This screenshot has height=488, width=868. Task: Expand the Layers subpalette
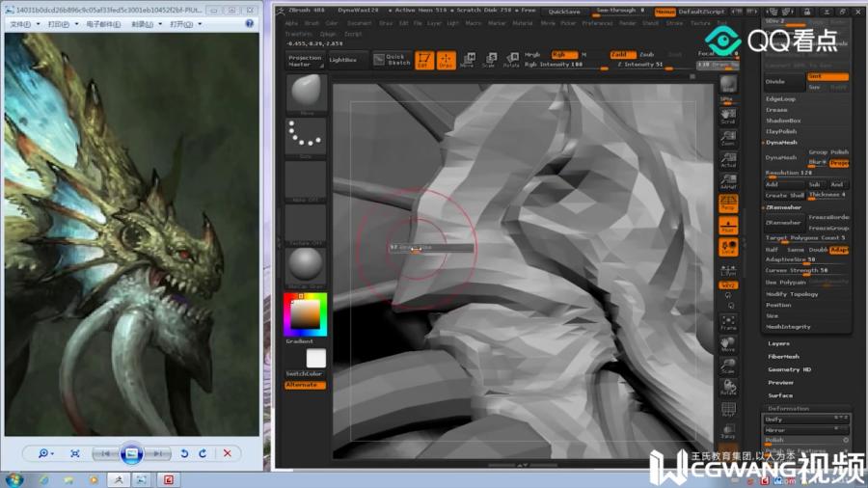(778, 343)
